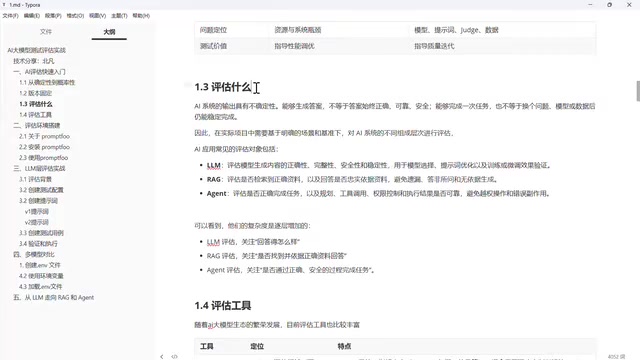Go to 技术分享：北凡 outline entry
The image size is (640, 360).
point(33,61)
